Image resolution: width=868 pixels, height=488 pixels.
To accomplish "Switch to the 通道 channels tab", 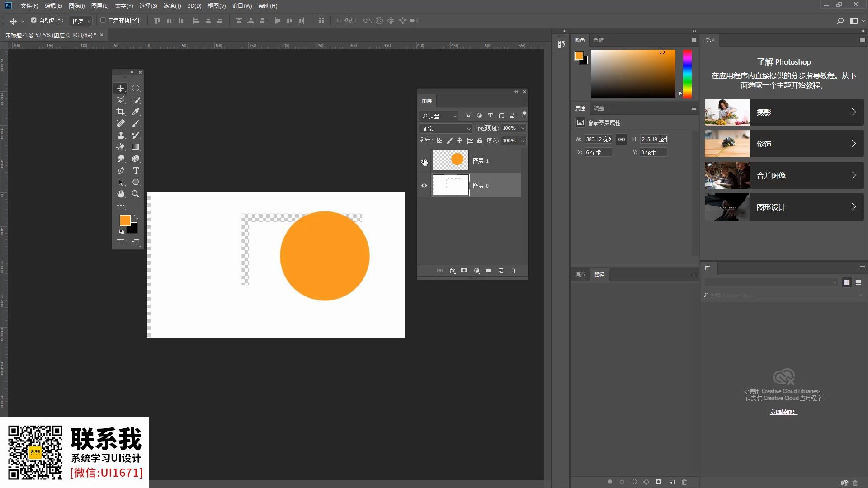I will point(580,275).
